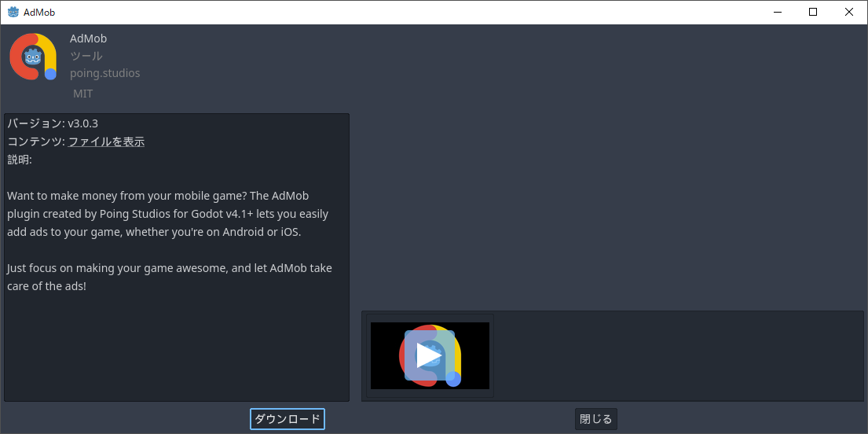The width and height of the screenshot is (868, 434).
Task: Click the ダウンロード button
Action: (x=288, y=419)
